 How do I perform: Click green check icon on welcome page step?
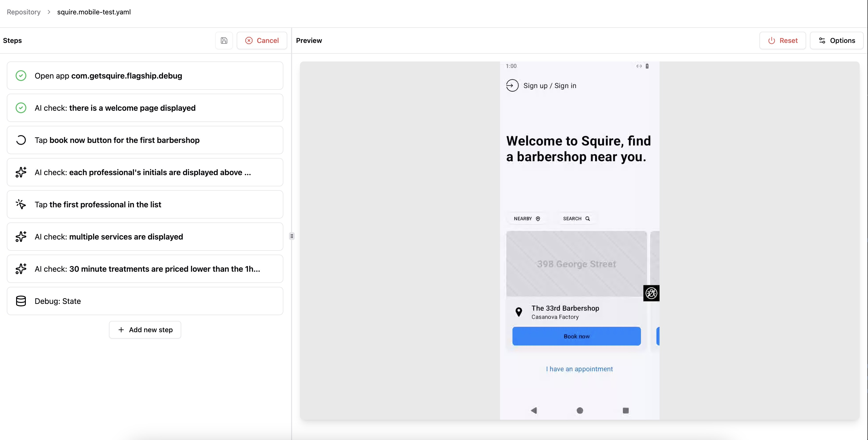[x=21, y=108]
